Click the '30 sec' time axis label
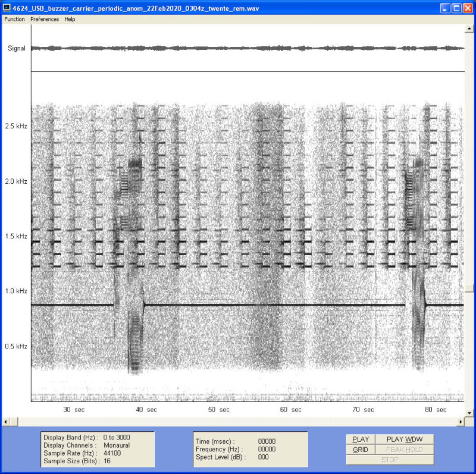The image size is (476, 474). point(74,410)
